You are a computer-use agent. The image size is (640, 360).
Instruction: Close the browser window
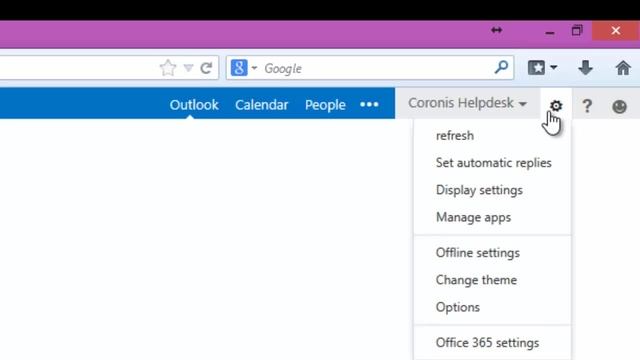point(616,31)
